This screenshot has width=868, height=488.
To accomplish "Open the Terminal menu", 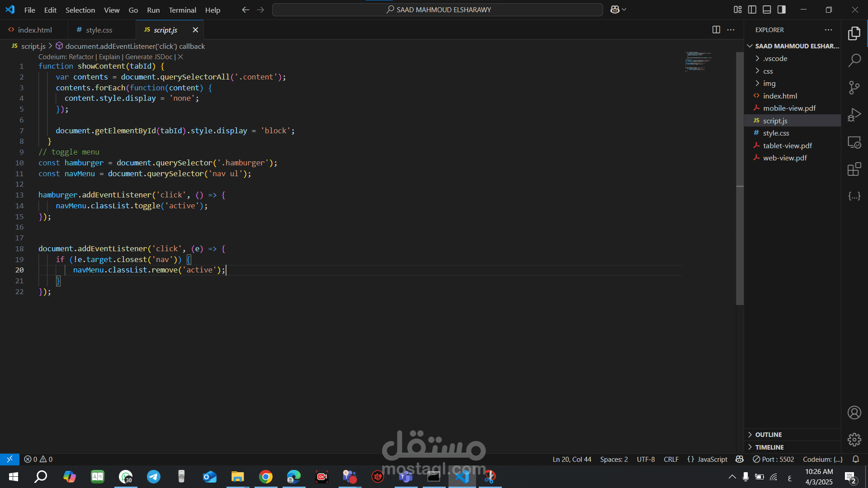I will [x=182, y=10].
